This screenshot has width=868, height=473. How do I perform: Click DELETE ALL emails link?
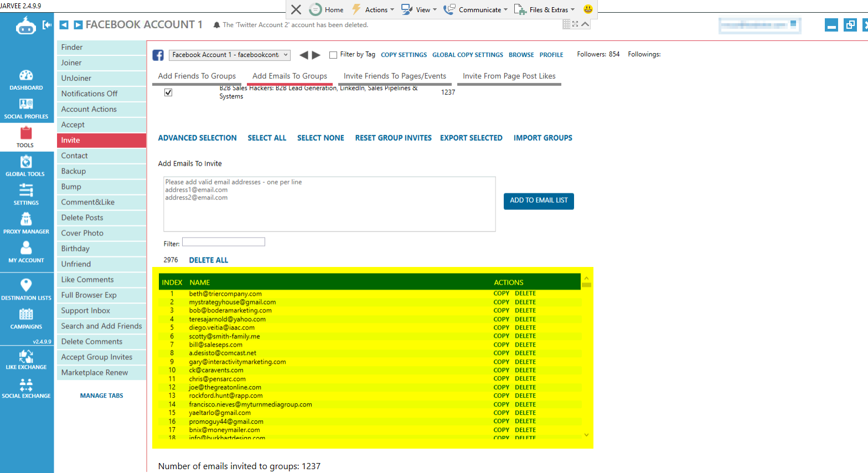point(209,260)
